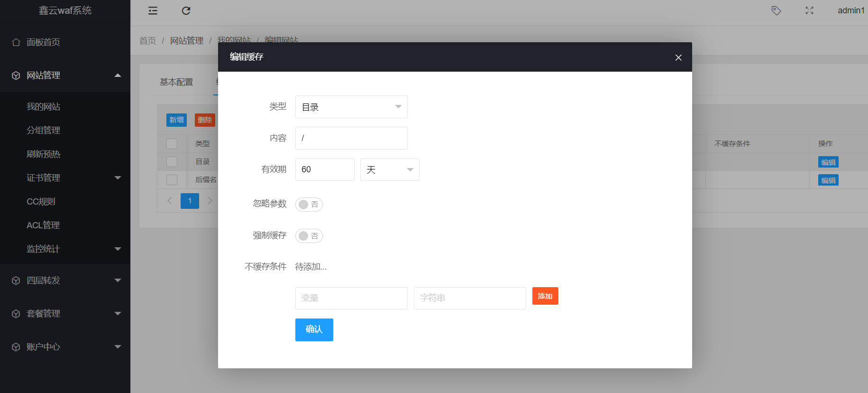Click the 变量 input field
Image resolution: width=868 pixels, height=393 pixels.
[x=351, y=298]
